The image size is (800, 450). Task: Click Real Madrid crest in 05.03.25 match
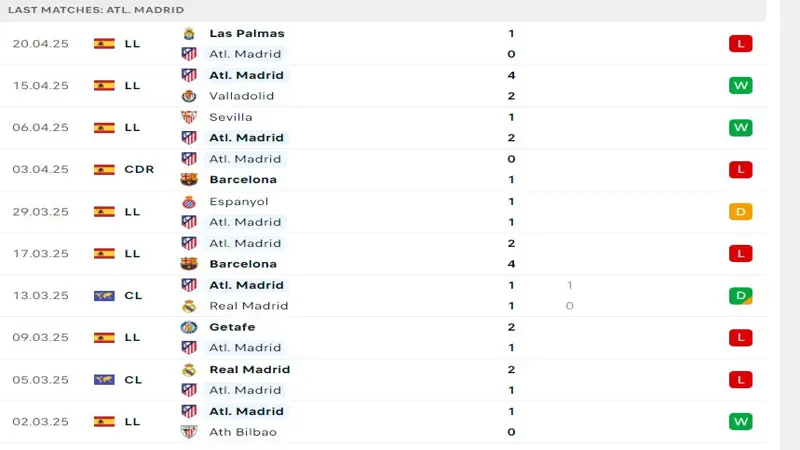coord(189,369)
